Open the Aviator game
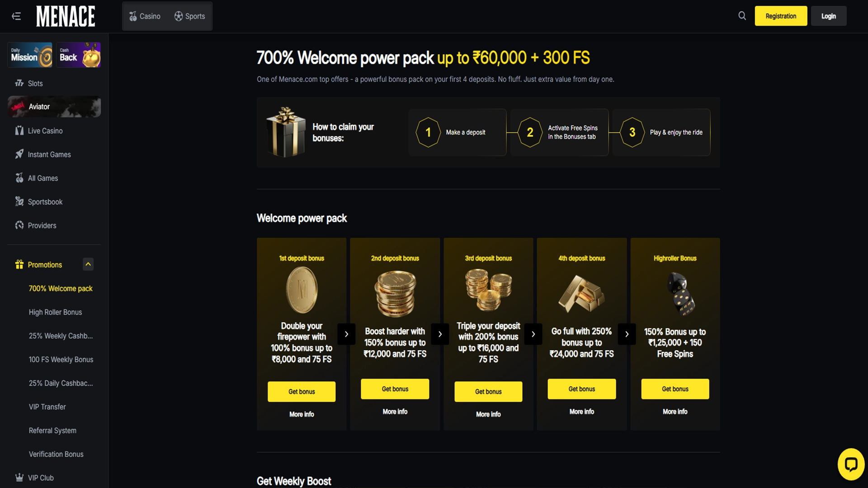 click(x=39, y=107)
